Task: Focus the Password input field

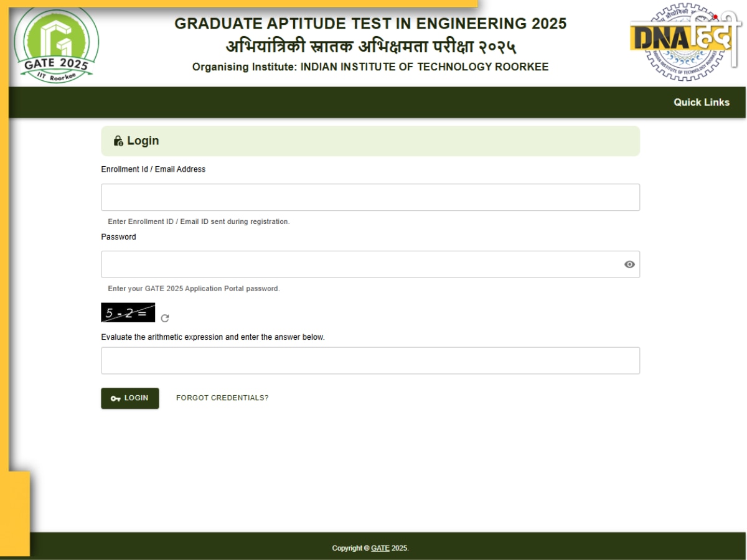Action: pyautogui.click(x=370, y=264)
